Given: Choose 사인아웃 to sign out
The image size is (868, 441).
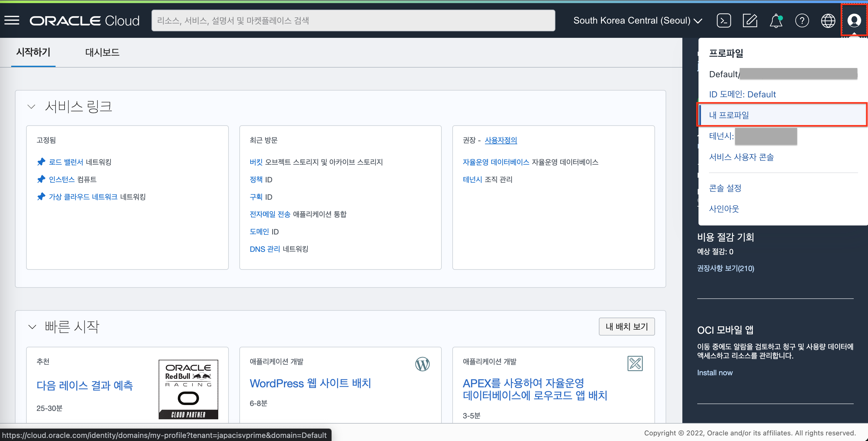Looking at the screenshot, I should click(x=724, y=209).
